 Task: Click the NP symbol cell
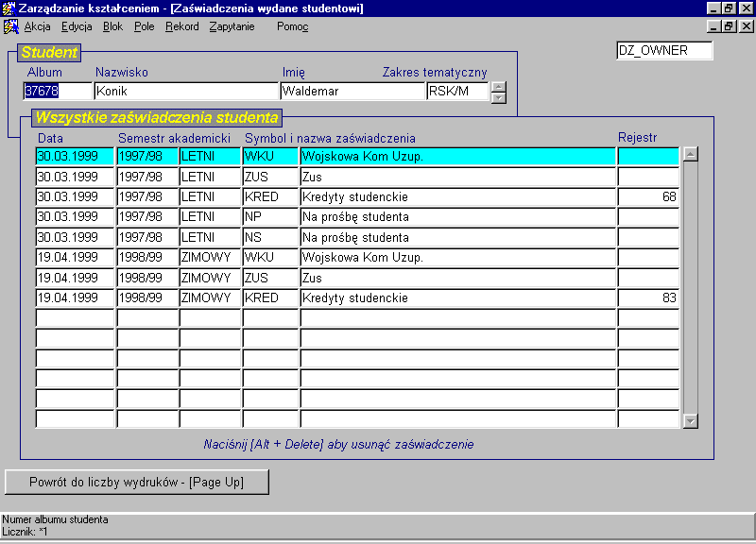coord(270,217)
